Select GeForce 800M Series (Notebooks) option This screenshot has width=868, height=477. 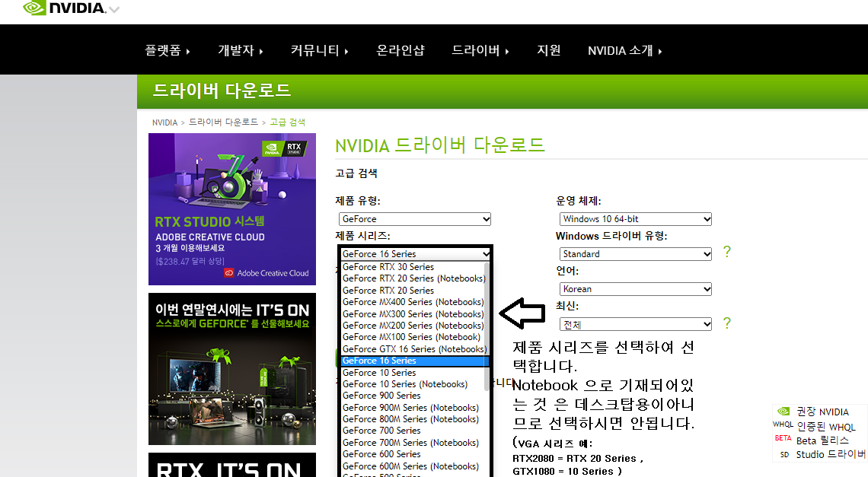coord(413,419)
